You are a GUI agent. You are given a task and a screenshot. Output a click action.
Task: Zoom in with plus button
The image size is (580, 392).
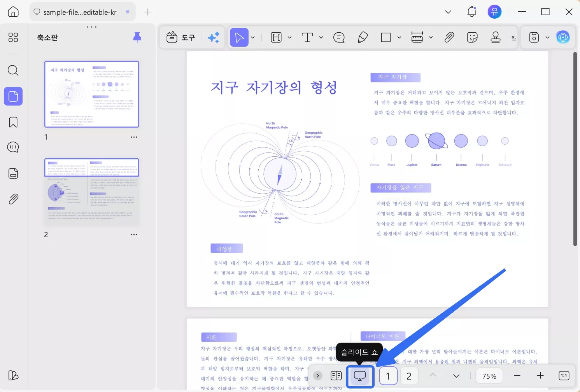coord(540,376)
